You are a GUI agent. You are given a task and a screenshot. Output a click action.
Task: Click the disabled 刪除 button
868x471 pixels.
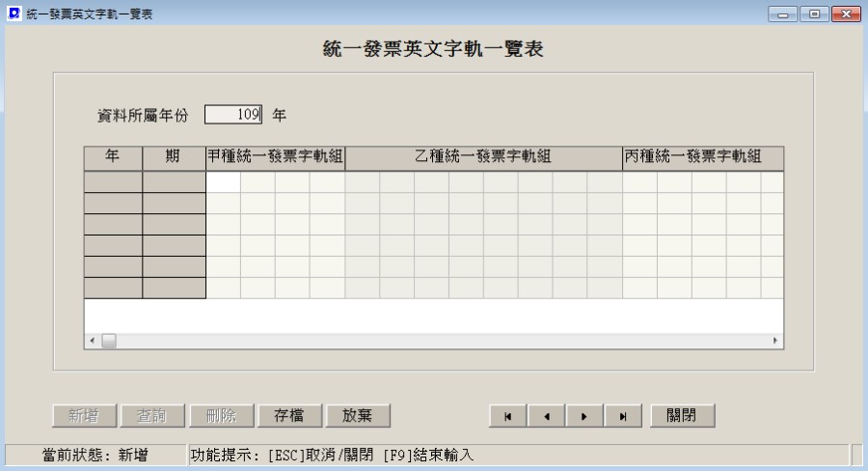click(x=222, y=416)
